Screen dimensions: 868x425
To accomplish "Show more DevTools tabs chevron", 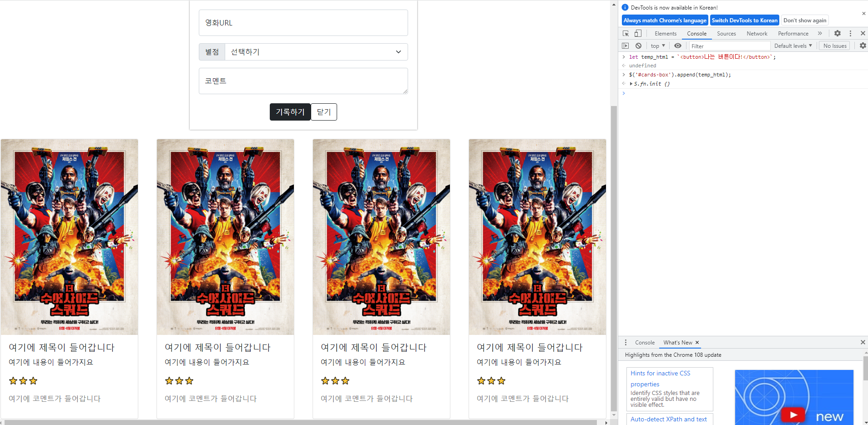I will tap(820, 33).
